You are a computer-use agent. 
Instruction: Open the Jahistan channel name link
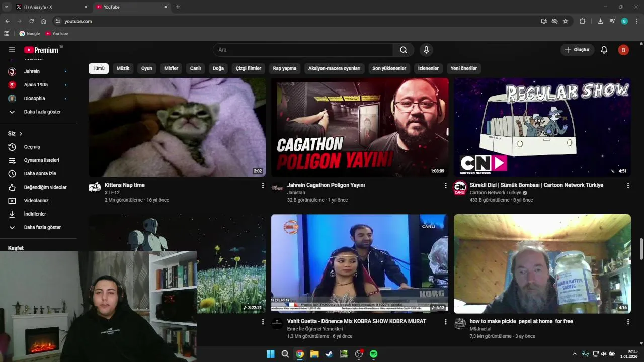click(296, 193)
